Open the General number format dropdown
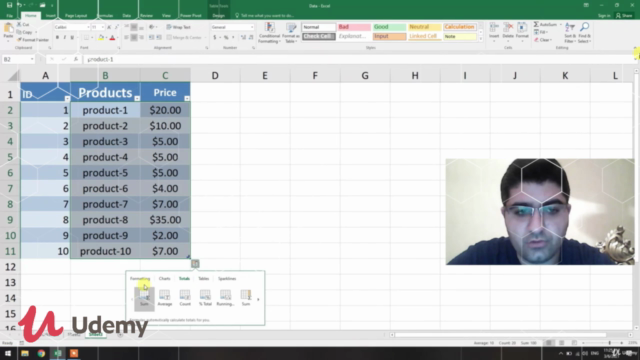The height and width of the screenshot is (360, 640). 252,27
